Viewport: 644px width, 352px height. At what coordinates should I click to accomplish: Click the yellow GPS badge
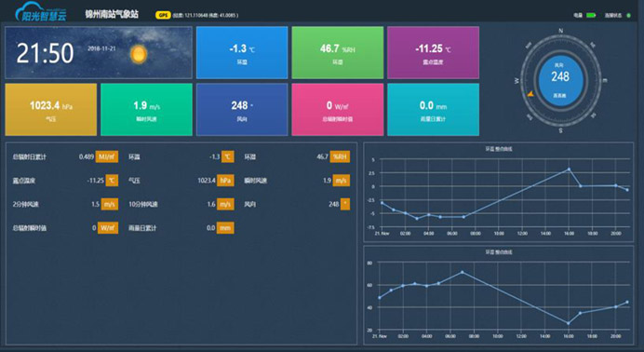click(163, 15)
